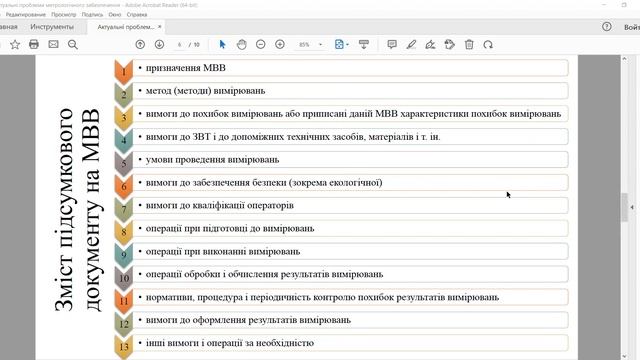Click the stamp tool icon
Image resolution: width=640 pixels, height=360 pixels.
(449, 44)
